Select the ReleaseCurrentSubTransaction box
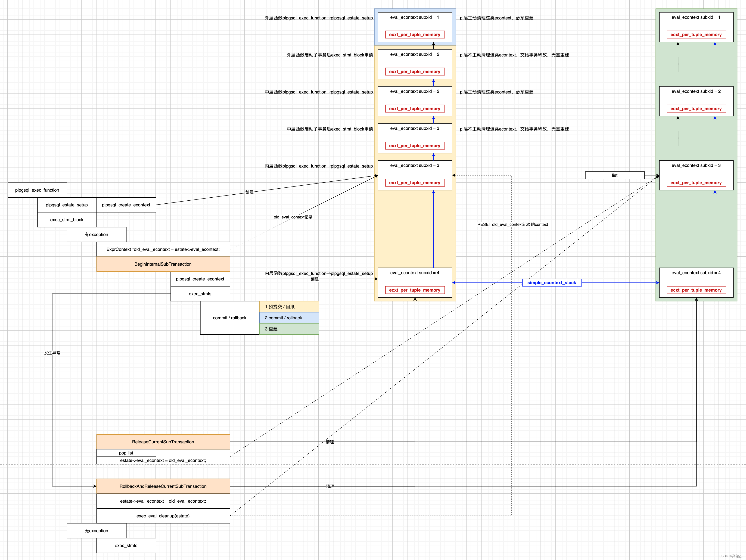Viewport: 746px width, 560px height. click(x=163, y=442)
